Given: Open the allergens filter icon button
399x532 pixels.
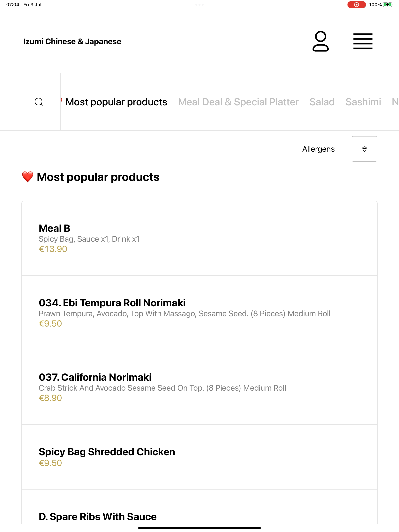Looking at the screenshot, I should [364, 149].
